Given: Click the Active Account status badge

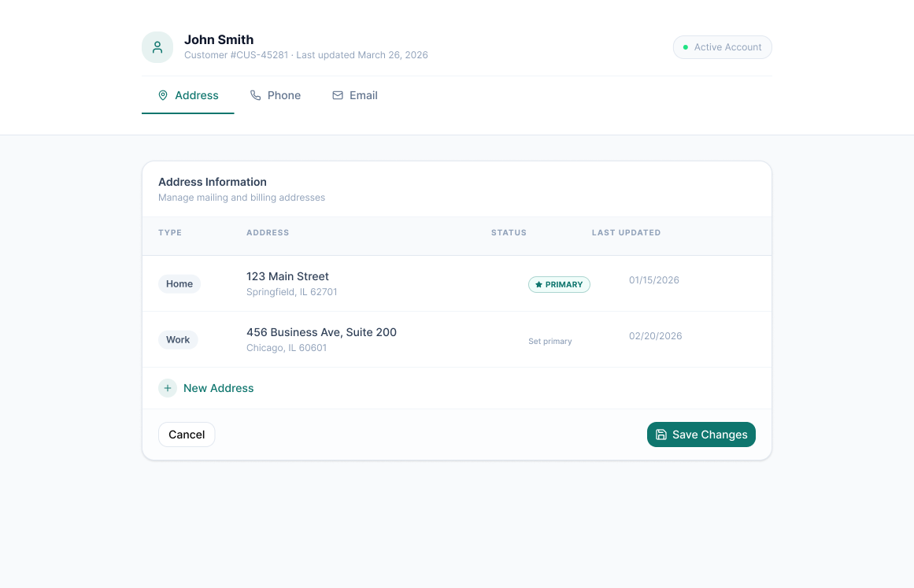Looking at the screenshot, I should tap(722, 47).
